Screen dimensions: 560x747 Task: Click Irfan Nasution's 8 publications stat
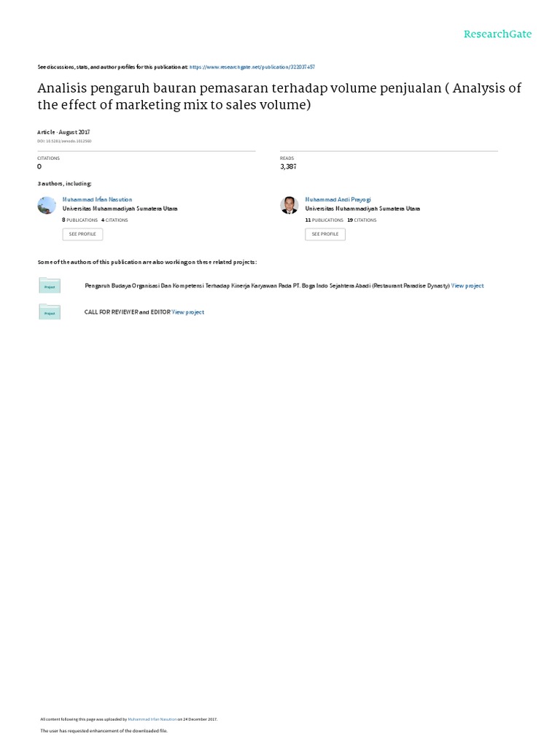(x=80, y=220)
